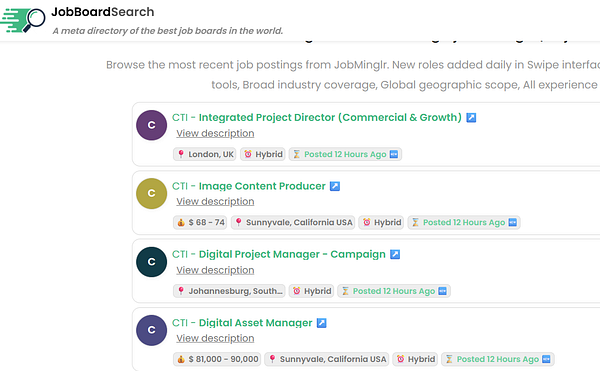View description of Digital Project Manager - Campaign
This screenshot has width=600, height=371.
pyautogui.click(x=215, y=270)
